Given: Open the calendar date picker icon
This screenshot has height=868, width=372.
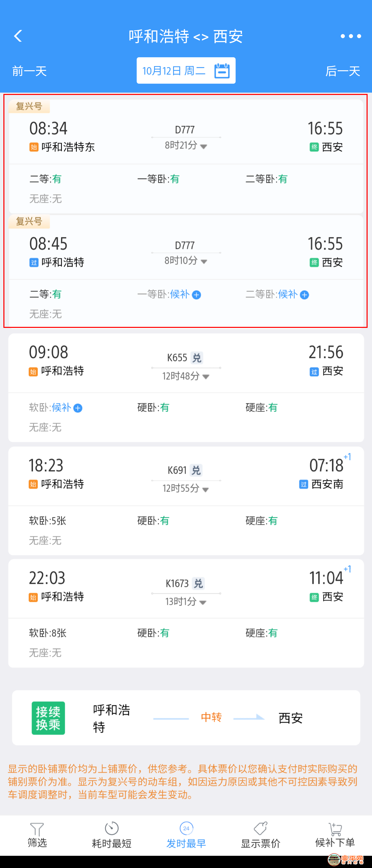Looking at the screenshot, I should point(222,71).
